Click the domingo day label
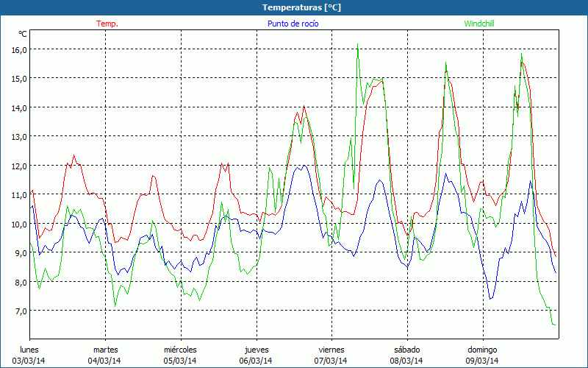 pos(482,350)
